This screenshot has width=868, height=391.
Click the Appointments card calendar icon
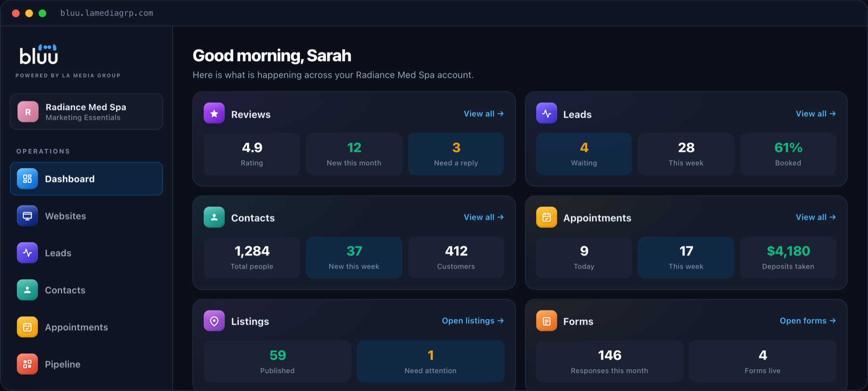546,217
